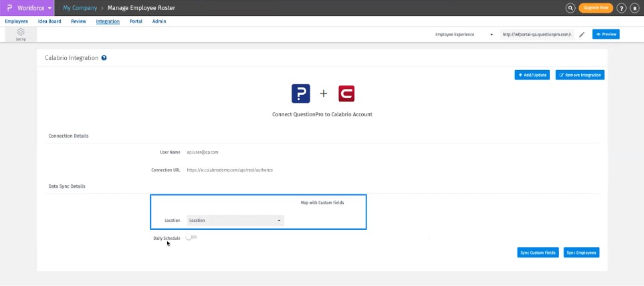The height and width of the screenshot is (286, 644).
Task: Click the Upgrade Now button
Action: 596,8
